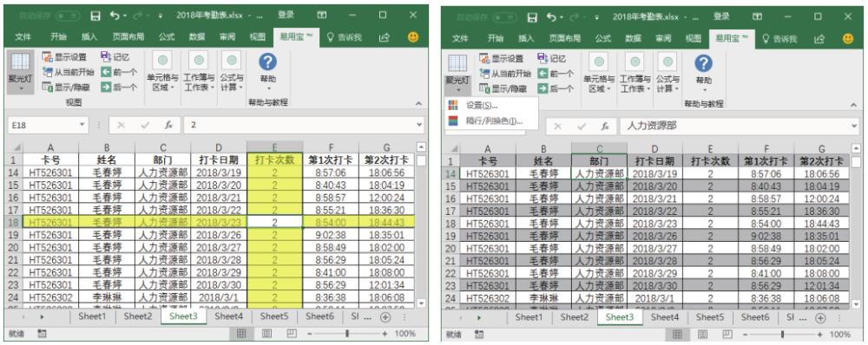Switch to page layout view in left window
868x345 pixels.
coord(266,334)
